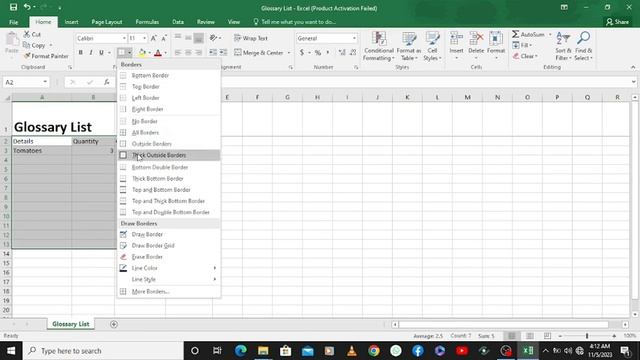Image resolution: width=640 pixels, height=360 pixels.
Task: Open the Borders button dropdown arrow
Action: click(129, 52)
